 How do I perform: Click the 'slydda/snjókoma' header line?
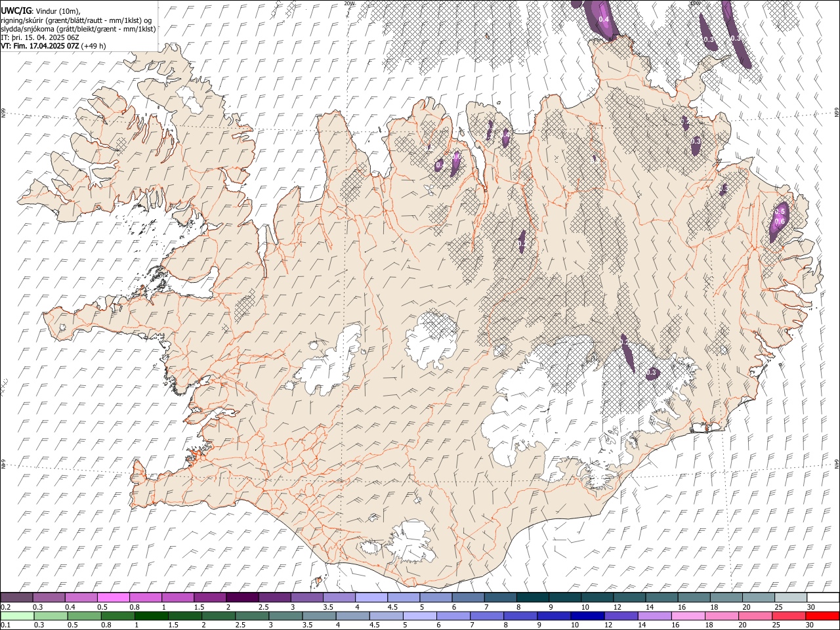click(78, 29)
